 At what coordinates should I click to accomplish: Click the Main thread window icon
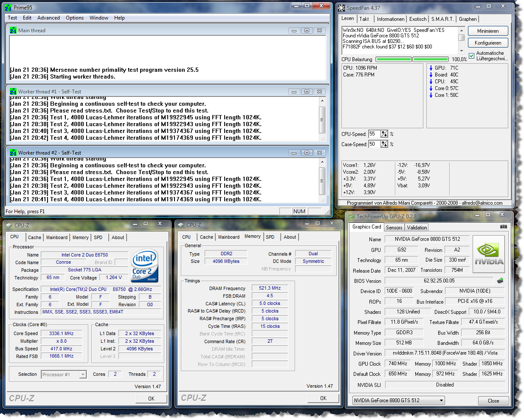pos(13,30)
